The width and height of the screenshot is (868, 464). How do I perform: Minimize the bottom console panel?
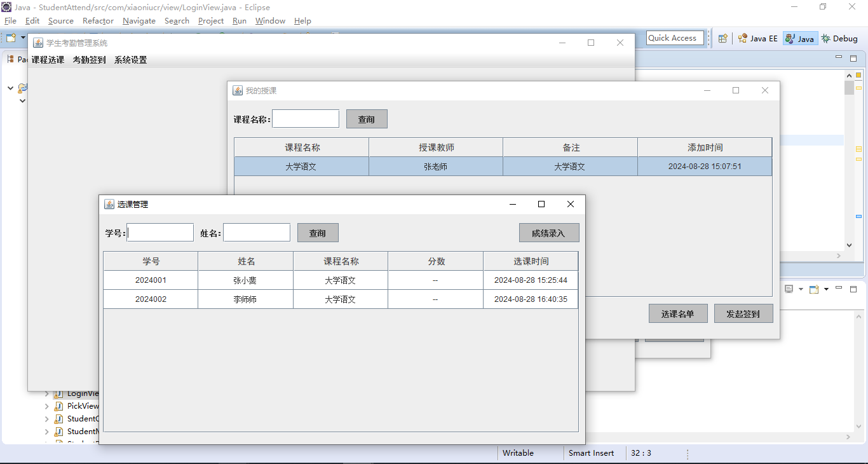point(839,289)
